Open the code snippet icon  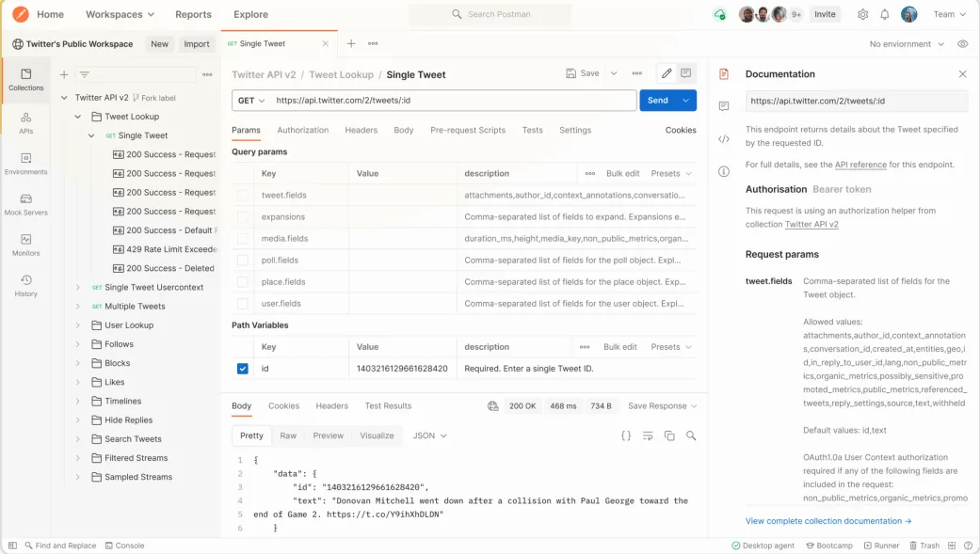724,138
